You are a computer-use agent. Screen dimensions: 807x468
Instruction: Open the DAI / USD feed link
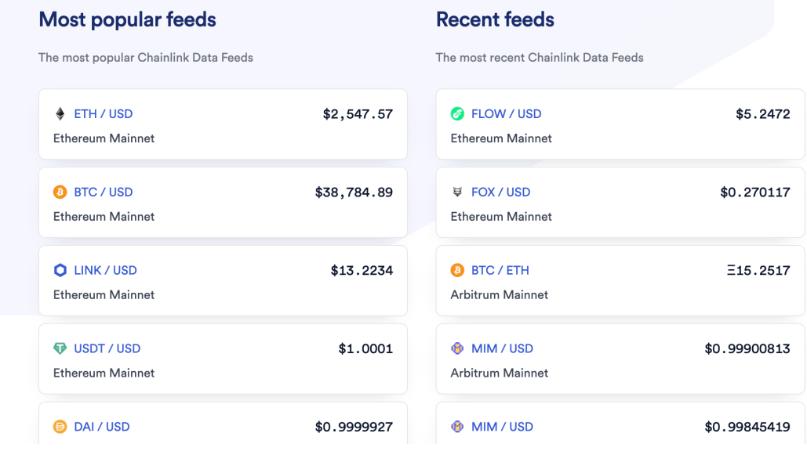(101, 427)
